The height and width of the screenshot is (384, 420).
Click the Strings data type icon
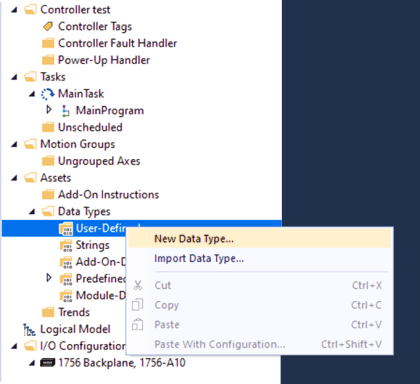pyautogui.click(x=66, y=245)
